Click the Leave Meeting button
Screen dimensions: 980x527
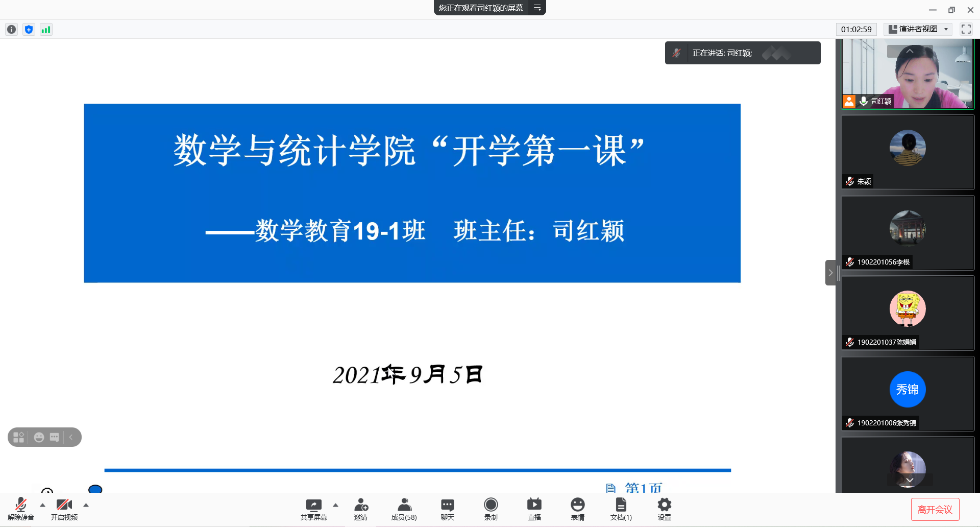point(935,509)
